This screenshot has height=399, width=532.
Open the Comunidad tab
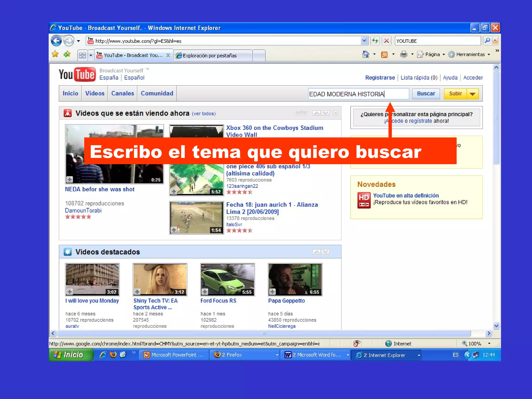click(x=157, y=93)
